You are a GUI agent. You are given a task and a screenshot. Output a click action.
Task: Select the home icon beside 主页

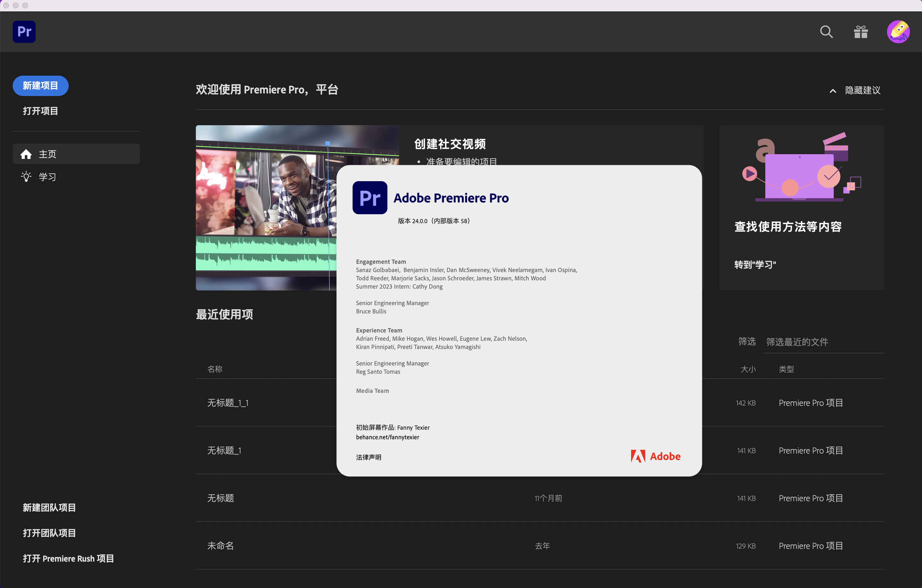(26, 154)
